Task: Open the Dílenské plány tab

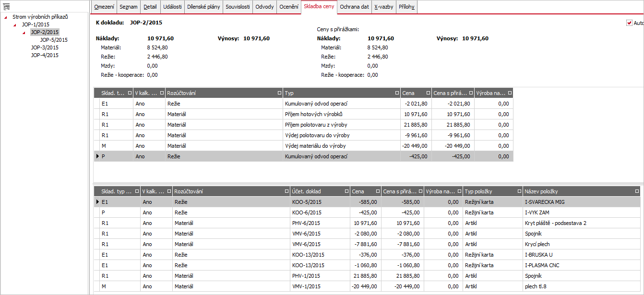Action: pos(203,7)
